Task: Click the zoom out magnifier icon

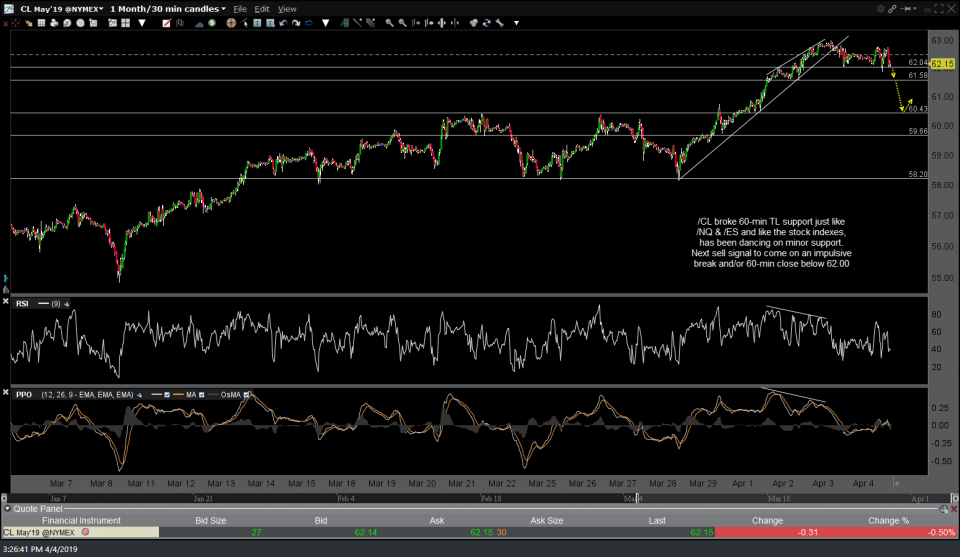Action: click(402, 23)
